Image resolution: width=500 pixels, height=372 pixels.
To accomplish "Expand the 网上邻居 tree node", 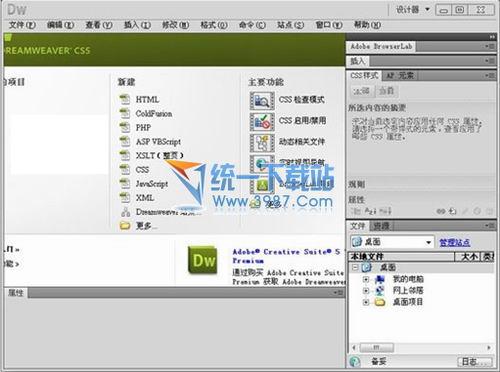I will [366, 291].
